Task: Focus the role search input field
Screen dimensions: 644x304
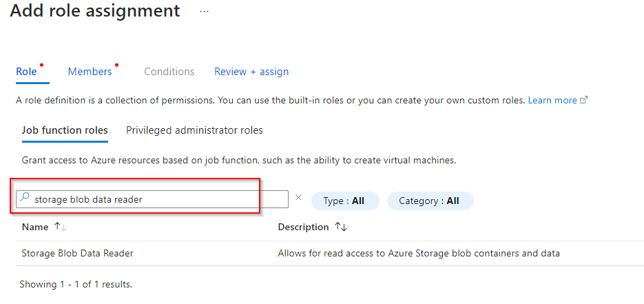Action: pyautogui.click(x=158, y=199)
